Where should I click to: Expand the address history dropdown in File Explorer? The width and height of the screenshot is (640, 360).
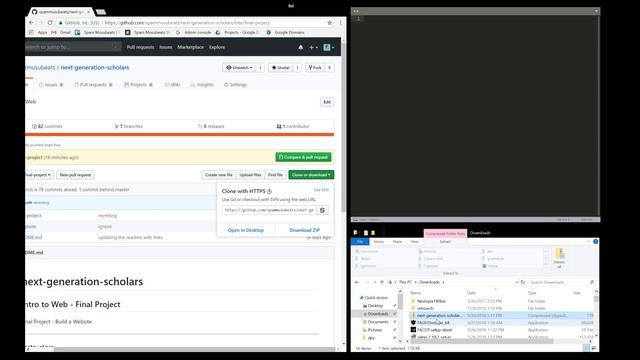click(x=517, y=282)
